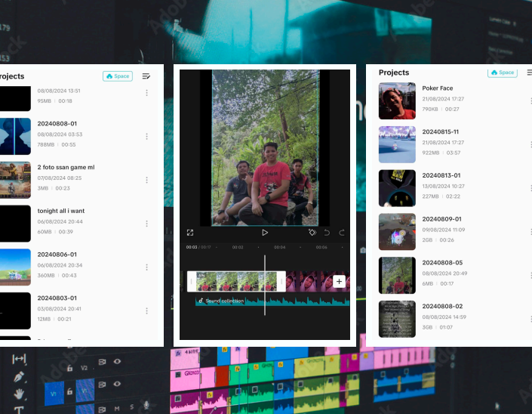This screenshot has height=414, width=532.
Task: Play the video preview
Action: (x=265, y=233)
